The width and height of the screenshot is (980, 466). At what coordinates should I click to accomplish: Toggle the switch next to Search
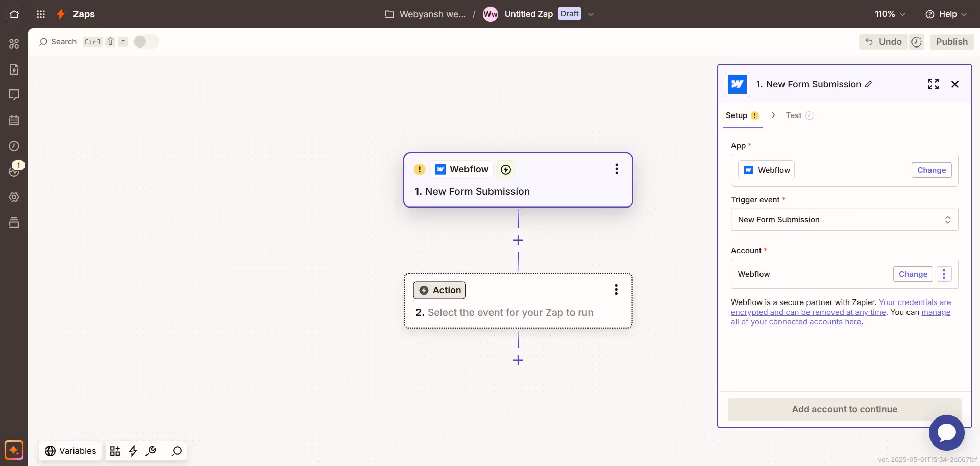(146, 42)
